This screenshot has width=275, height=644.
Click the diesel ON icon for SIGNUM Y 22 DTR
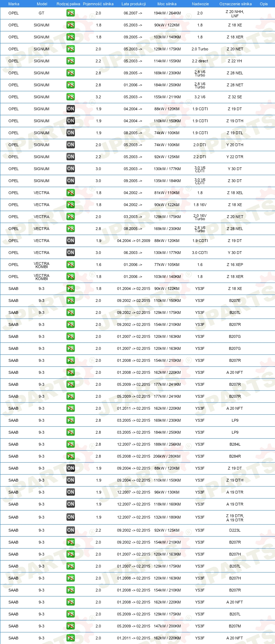click(71, 157)
